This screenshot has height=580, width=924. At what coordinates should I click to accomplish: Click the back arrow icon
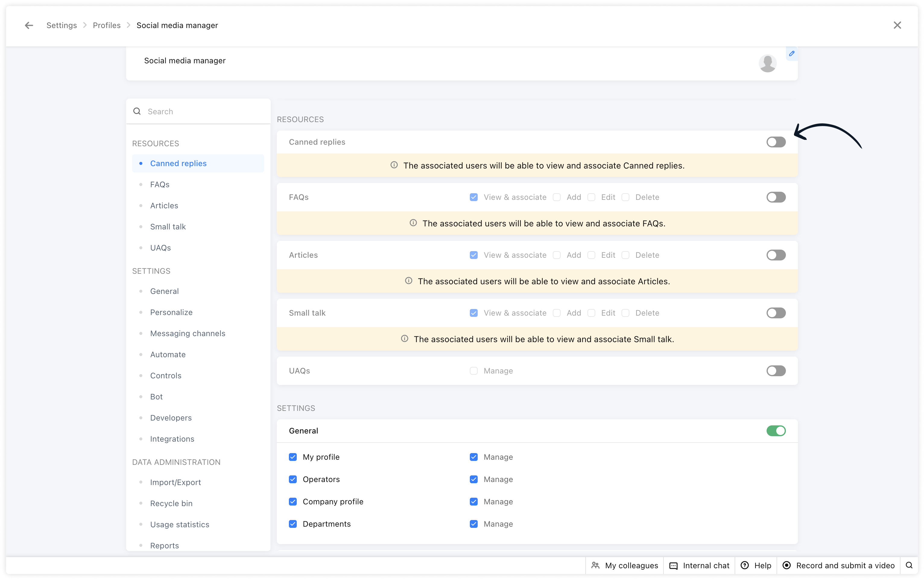pos(29,25)
